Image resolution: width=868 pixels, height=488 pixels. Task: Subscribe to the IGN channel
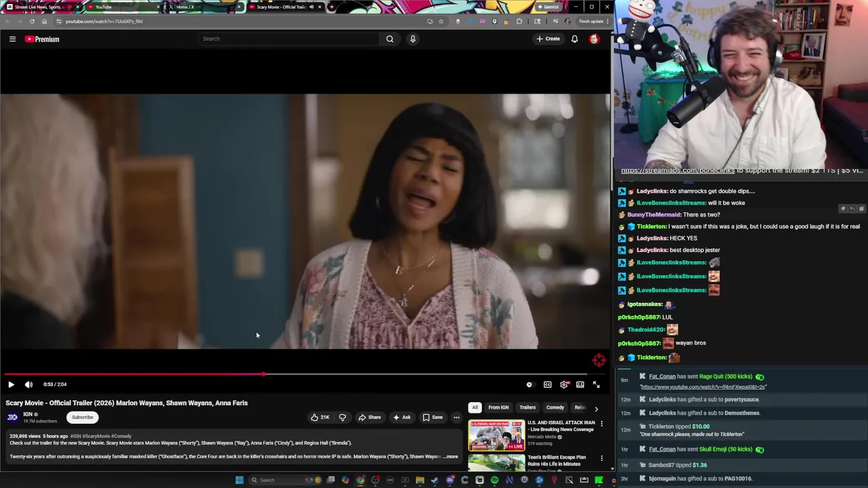pyautogui.click(x=83, y=418)
